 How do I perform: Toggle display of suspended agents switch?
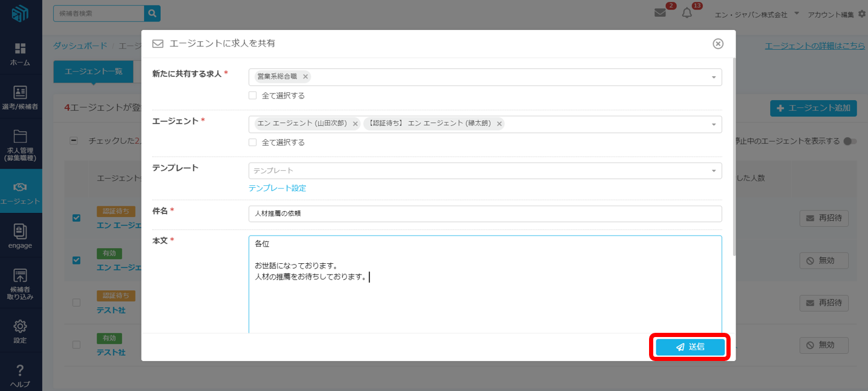[x=849, y=142]
